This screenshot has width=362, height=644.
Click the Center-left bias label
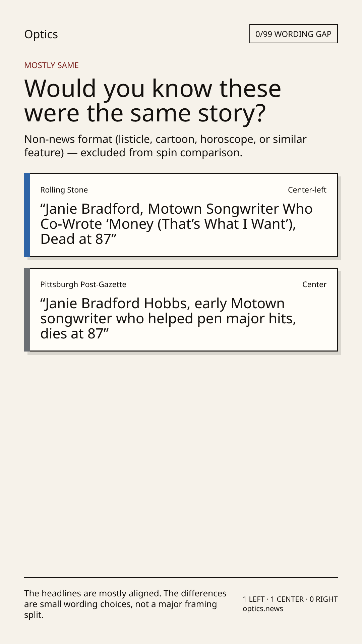click(x=307, y=190)
